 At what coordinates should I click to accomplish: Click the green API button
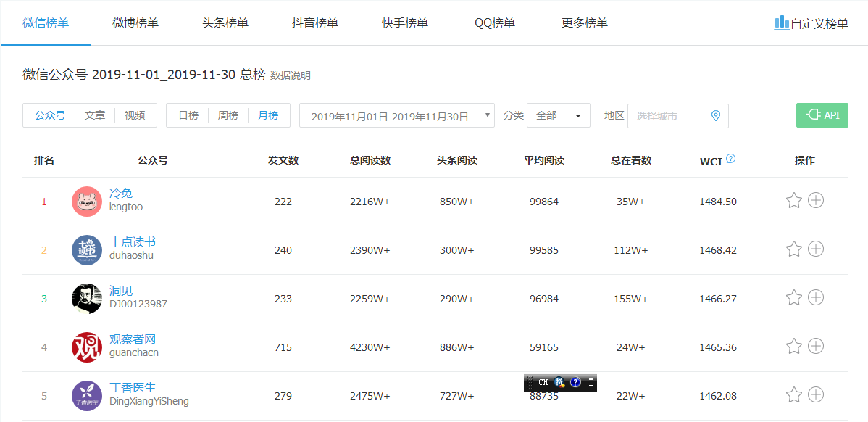[822, 115]
